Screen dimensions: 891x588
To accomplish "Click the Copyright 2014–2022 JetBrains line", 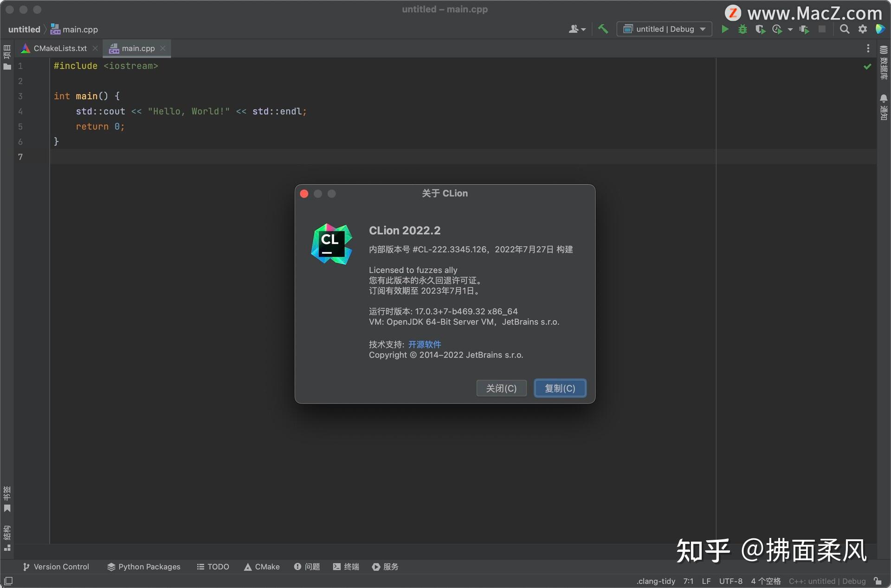I will (446, 355).
